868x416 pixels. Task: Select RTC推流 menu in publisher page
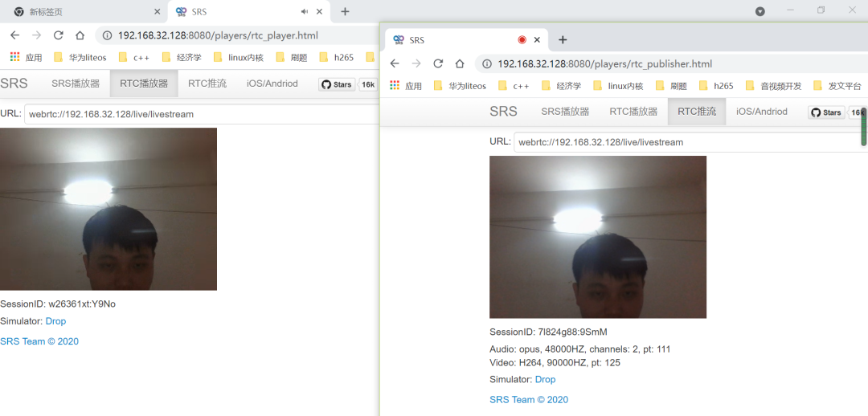click(697, 111)
